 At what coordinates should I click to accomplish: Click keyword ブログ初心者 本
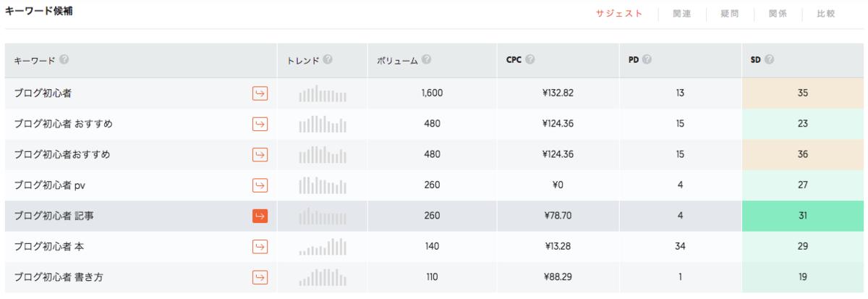[x=49, y=247]
